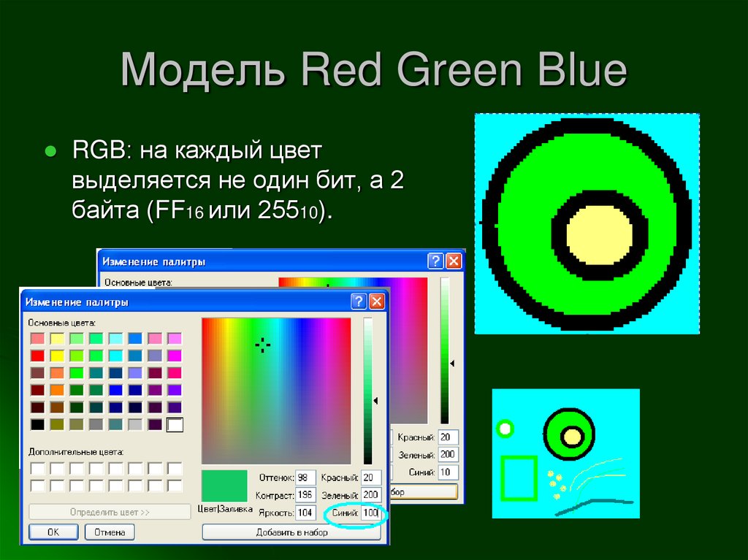Image resolution: width=748 pixels, height=560 pixels.
Task: Click the green circle image thumbnail
Action: coord(588,223)
